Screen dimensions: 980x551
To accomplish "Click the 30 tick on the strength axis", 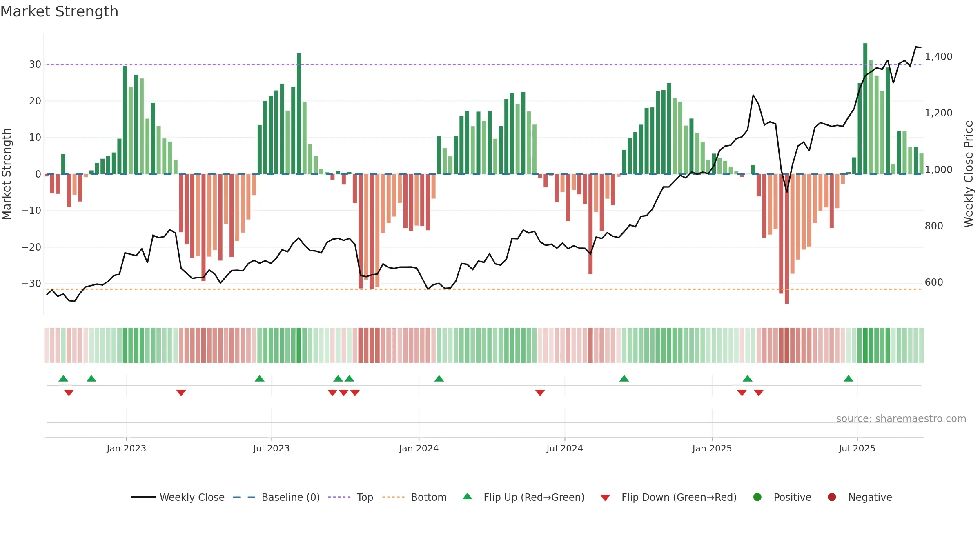I will pyautogui.click(x=35, y=64).
